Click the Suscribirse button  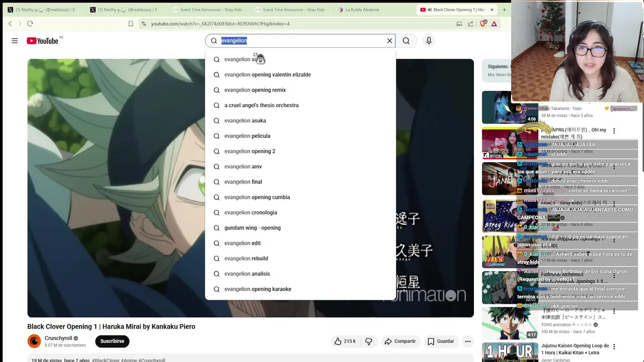(112, 341)
